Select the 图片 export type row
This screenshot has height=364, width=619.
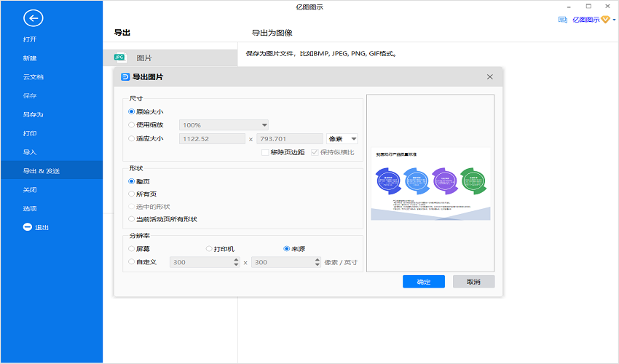tap(170, 58)
